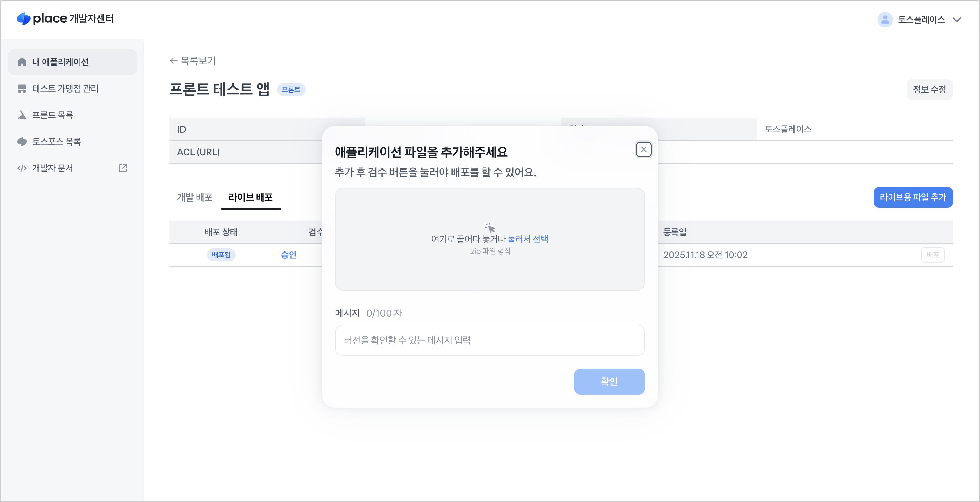Viewport: 980px width, 502px height.
Task: Click the 배포 button in the deployment row
Action: (932, 255)
